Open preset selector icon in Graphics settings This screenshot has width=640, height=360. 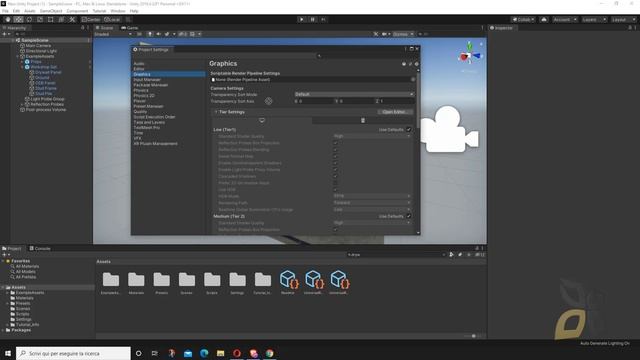(410, 64)
